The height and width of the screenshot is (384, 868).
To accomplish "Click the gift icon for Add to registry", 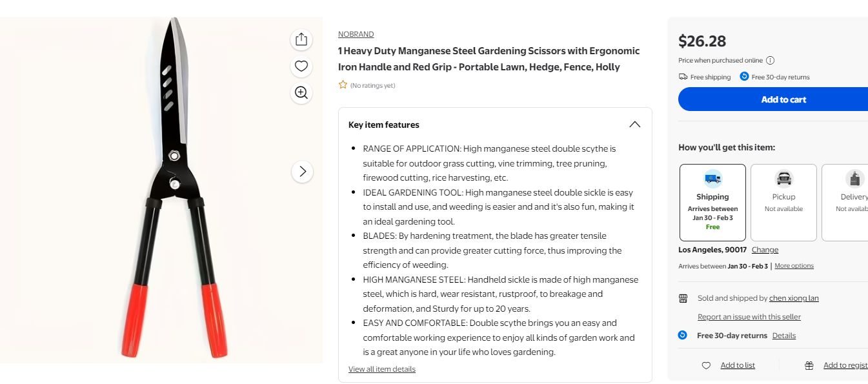I will (x=809, y=365).
